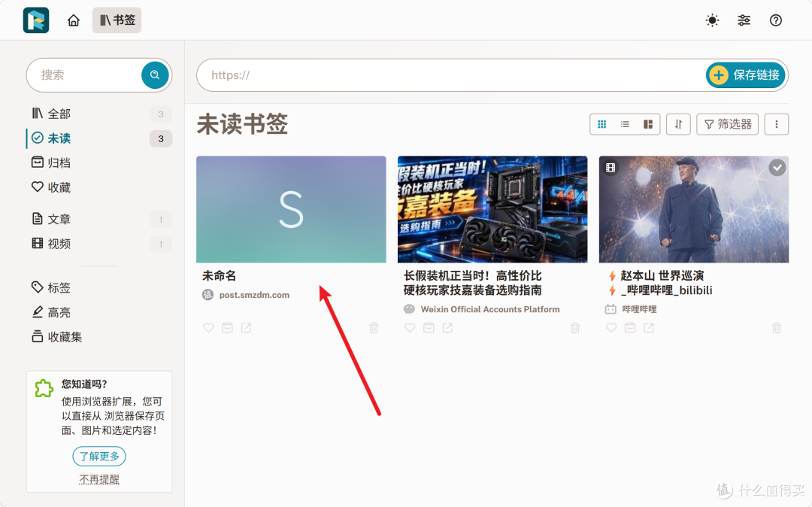The height and width of the screenshot is (507, 812).
Task: Filter by 文章 articles
Action: (x=99, y=219)
